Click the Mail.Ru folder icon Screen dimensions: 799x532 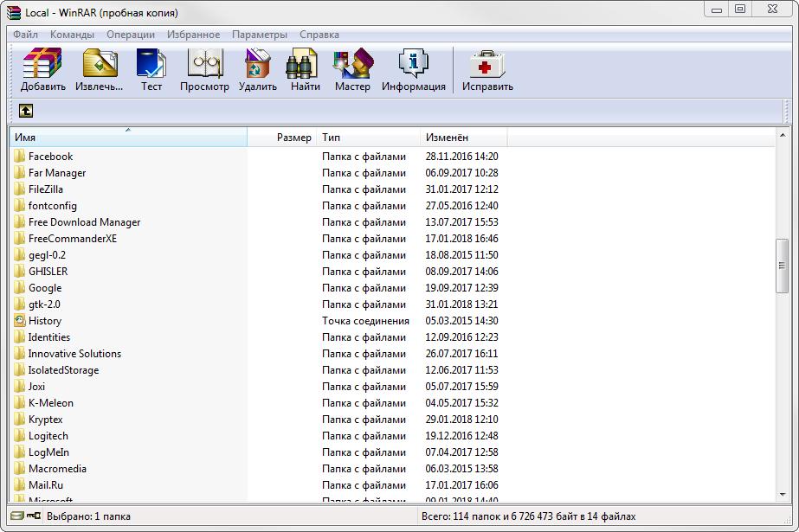19,484
